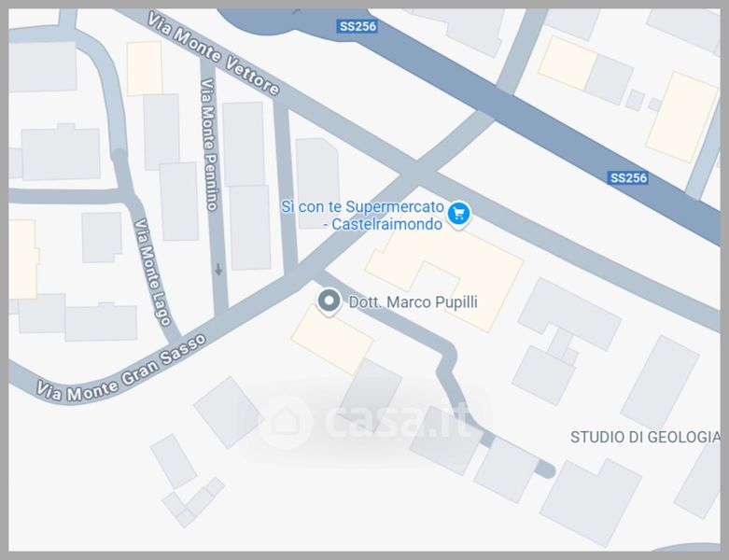Screen dimensions: 729x560
Task: Click the grey Dott. Marco Pupilli pin
Action: tap(329, 301)
